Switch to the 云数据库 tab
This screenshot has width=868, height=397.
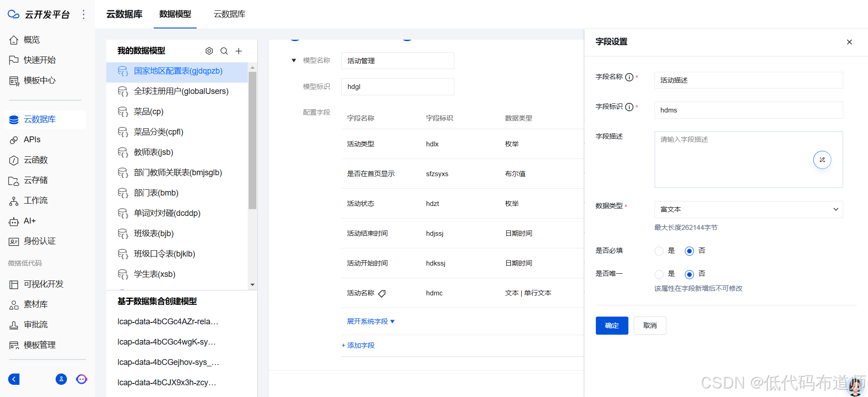(229, 14)
